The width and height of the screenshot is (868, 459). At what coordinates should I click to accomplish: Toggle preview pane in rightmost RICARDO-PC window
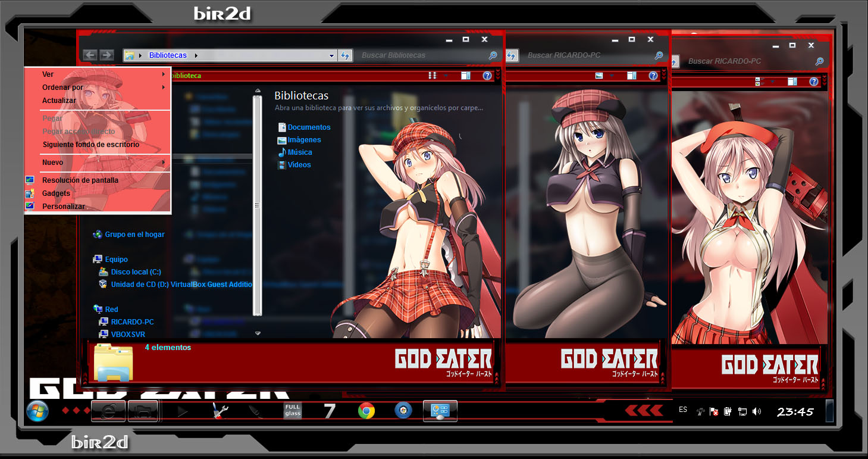click(792, 81)
